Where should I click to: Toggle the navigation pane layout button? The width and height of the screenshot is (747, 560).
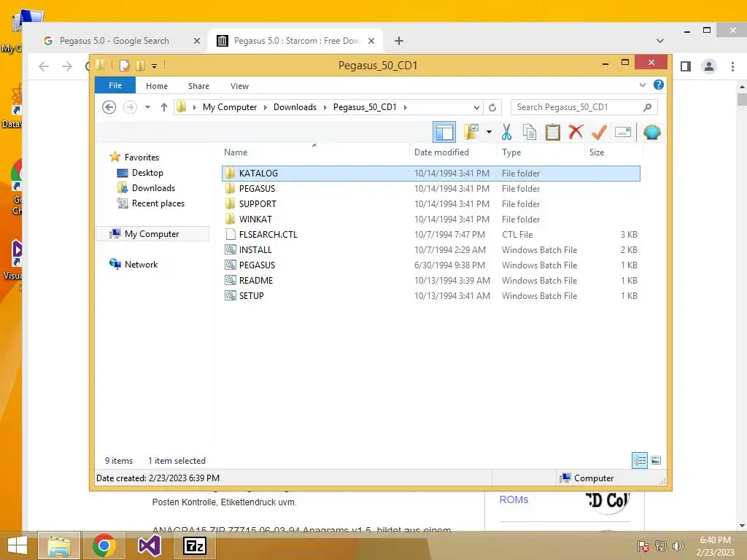pyautogui.click(x=444, y=132)
